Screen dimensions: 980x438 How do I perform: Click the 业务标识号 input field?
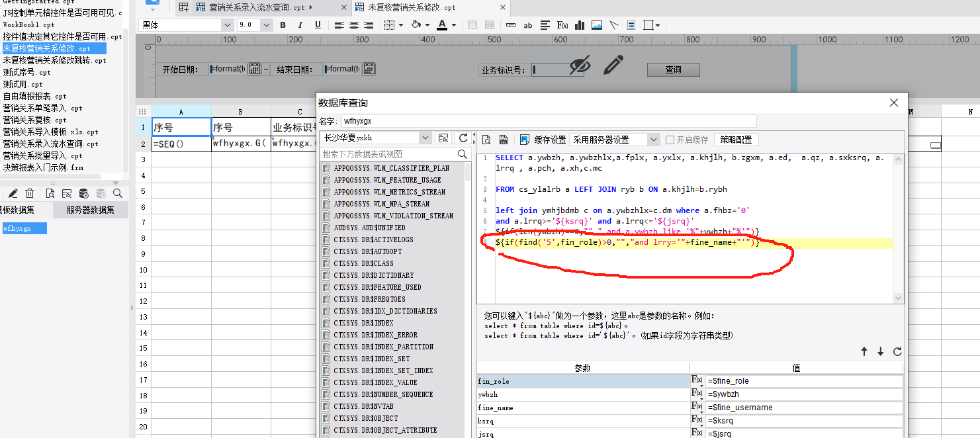(x=557, y=69)
